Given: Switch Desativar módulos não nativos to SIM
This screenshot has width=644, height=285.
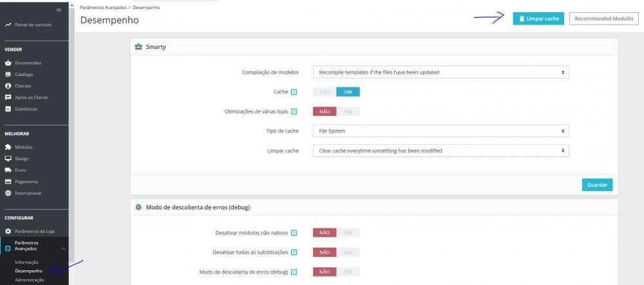Looking at the screenshot, I should tap(348, 233).
